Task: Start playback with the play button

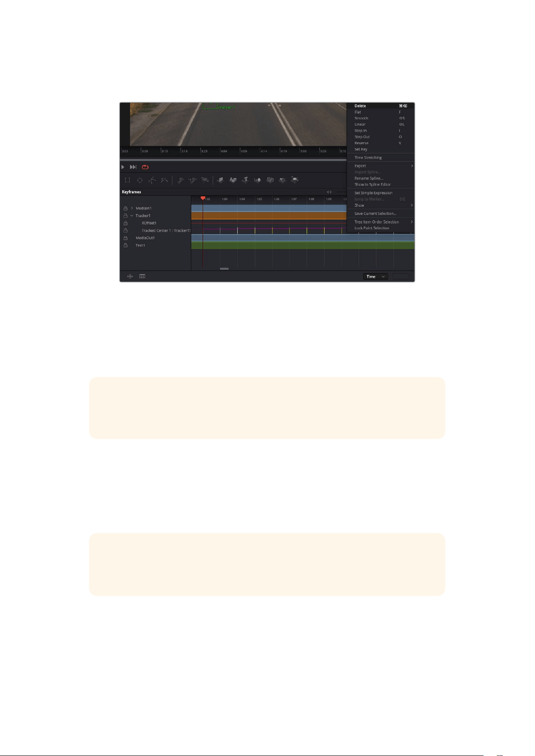Action: coord(123,167)
